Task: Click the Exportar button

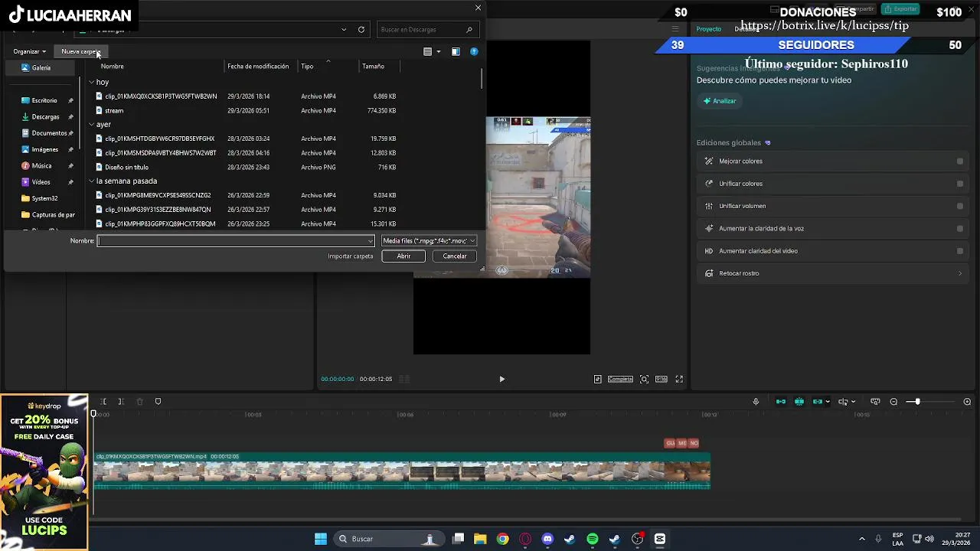Action: click(x=900, y=9)
